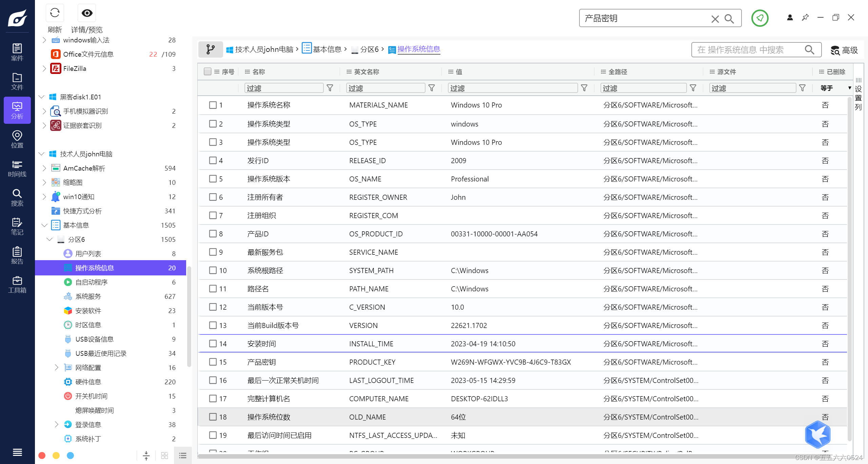Viewport: 868px width, 464px height.
Task: Switch to list view icon at bottom
Action: (x=182, y=456)
